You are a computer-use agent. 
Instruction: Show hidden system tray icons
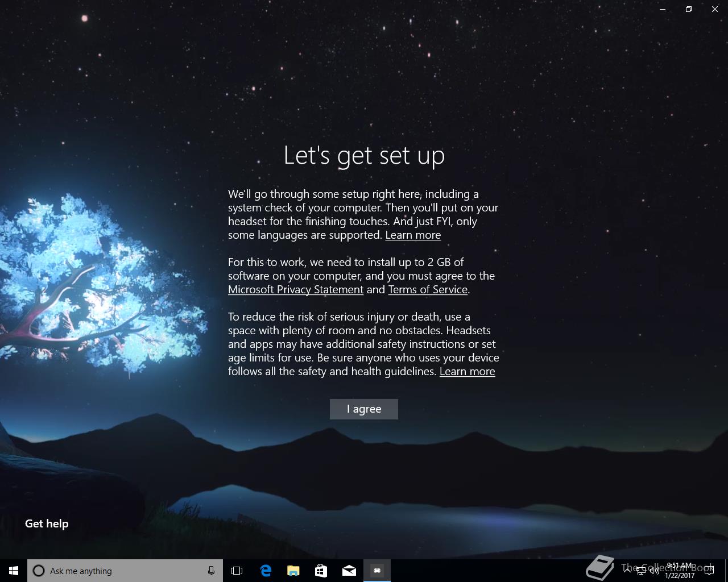click(627, 571)
